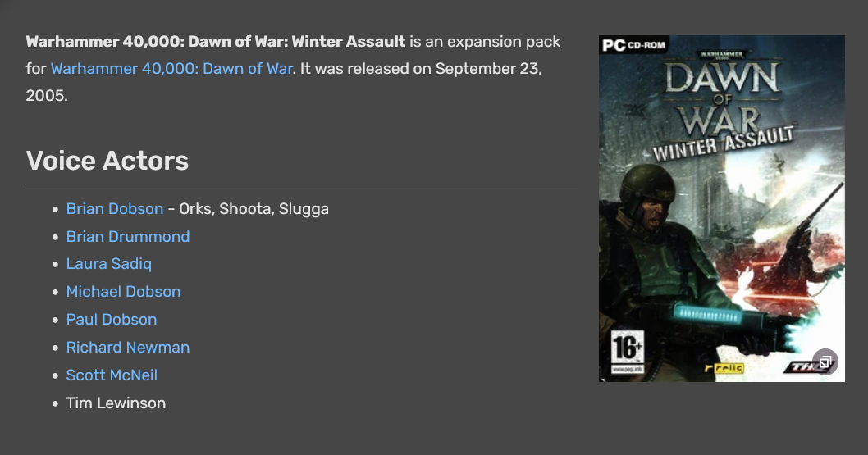The height and width of the screenshot is (455, 868).
Task: Click the Relic logo on the cover
Action: (x=724, y=367)
